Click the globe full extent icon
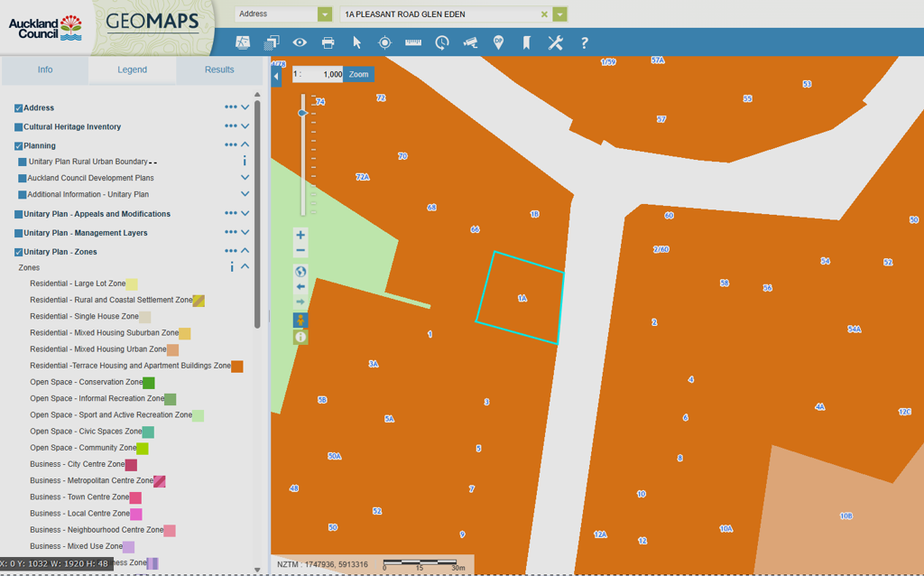The image size is (924, 576). click(x=300, y=271)
